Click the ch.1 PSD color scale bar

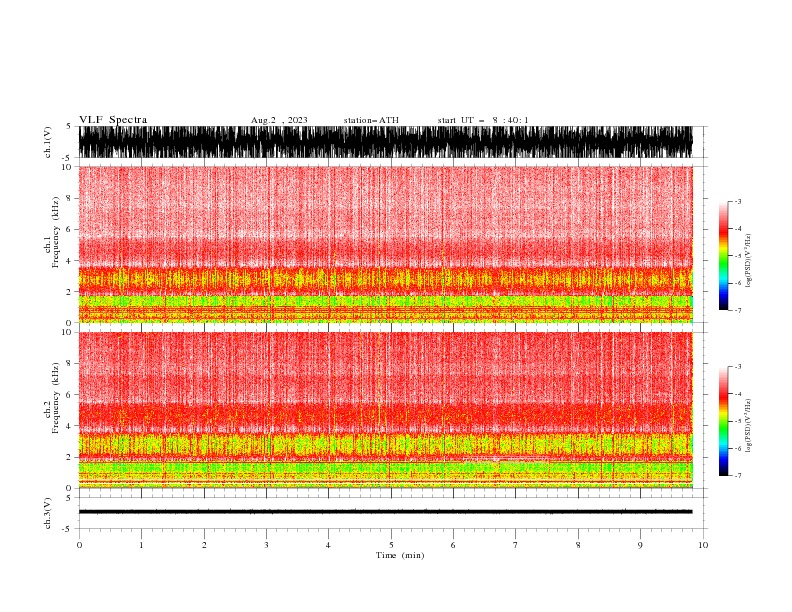pyautogui.click(x=723, y=256)
